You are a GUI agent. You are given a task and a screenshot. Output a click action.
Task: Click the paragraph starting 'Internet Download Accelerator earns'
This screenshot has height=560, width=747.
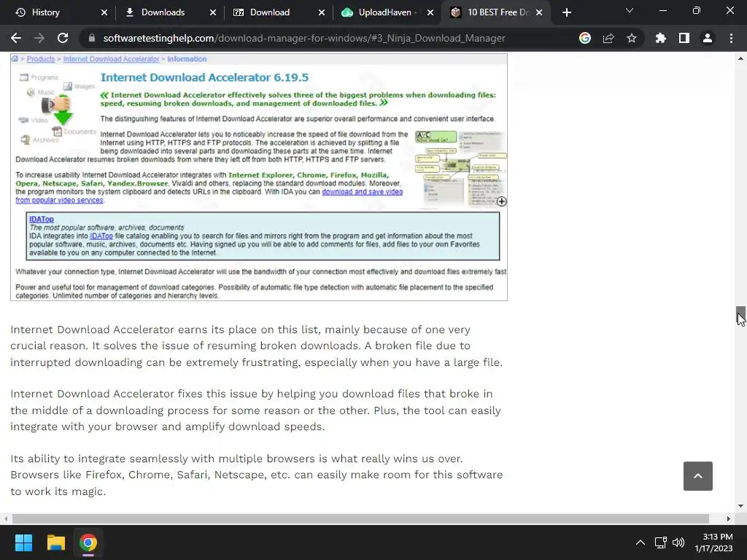pyautogui.click(x=257, y=346)
